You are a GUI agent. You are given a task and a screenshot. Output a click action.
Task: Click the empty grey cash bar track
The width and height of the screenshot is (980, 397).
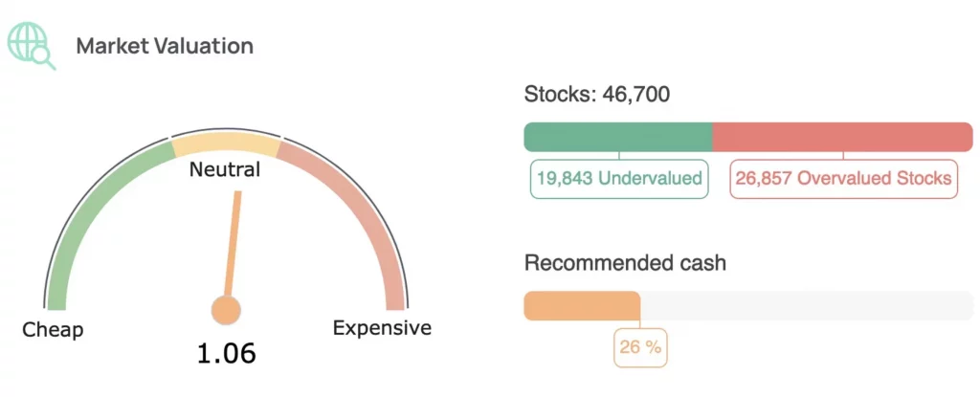pyautogui.click(x=806, y=306)
